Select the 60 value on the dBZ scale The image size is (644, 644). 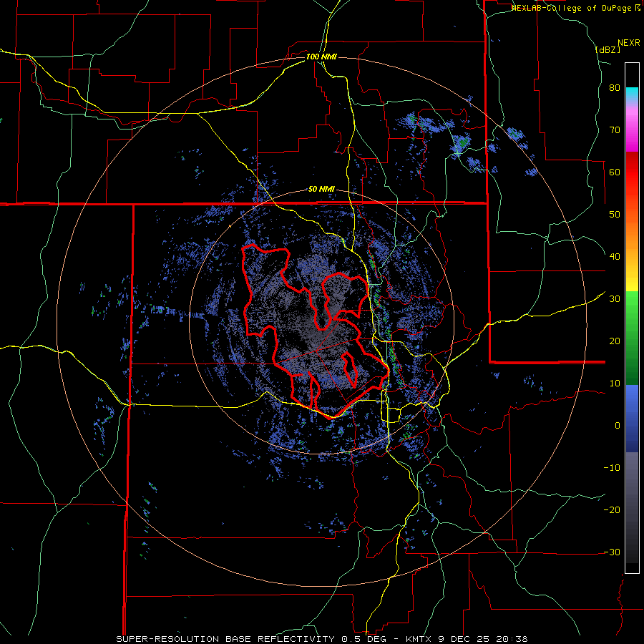(615, 172)
